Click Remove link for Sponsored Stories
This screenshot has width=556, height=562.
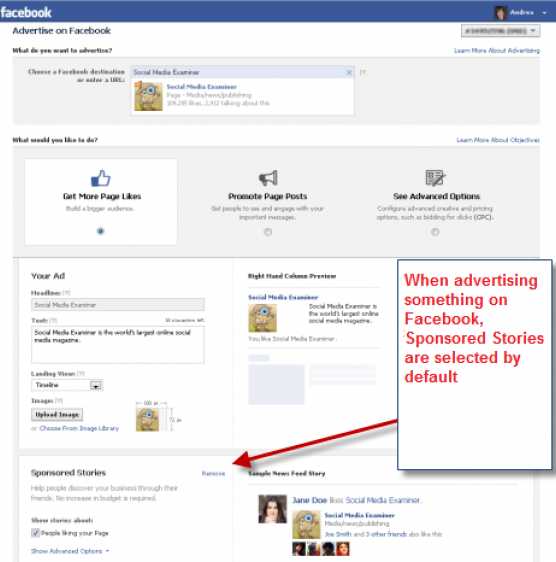click(213, 473)
